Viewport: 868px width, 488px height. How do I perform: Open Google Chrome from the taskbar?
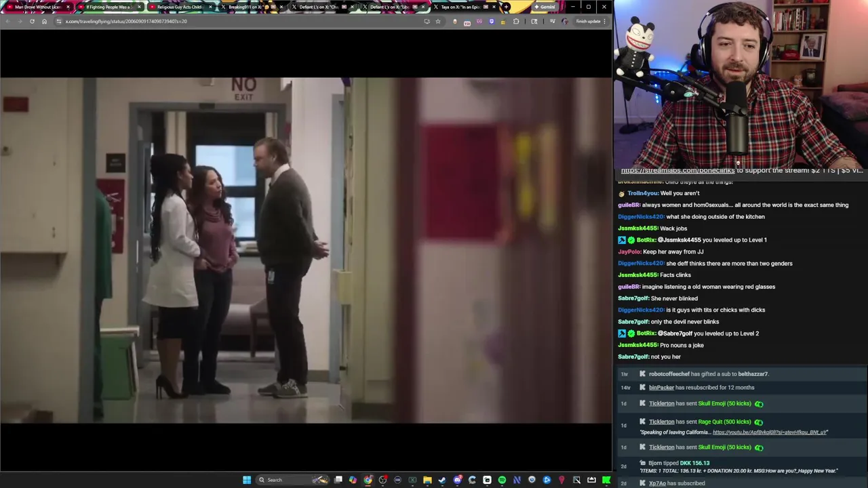click(x=368, y=480)
